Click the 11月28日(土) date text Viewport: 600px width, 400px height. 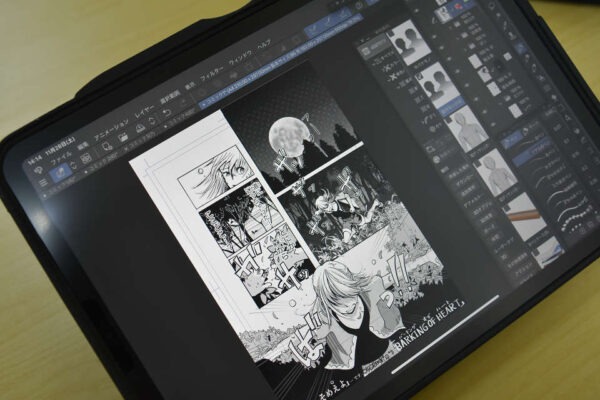pos(60,145)
